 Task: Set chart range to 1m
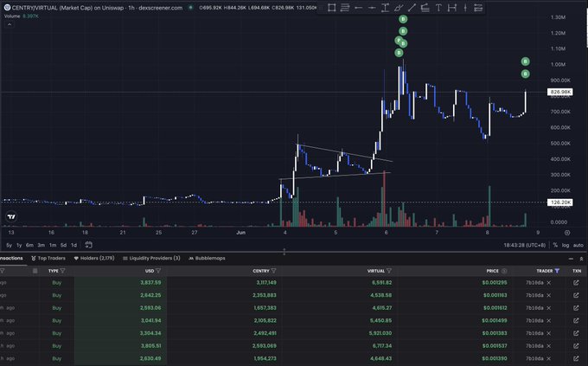[53, 245]
